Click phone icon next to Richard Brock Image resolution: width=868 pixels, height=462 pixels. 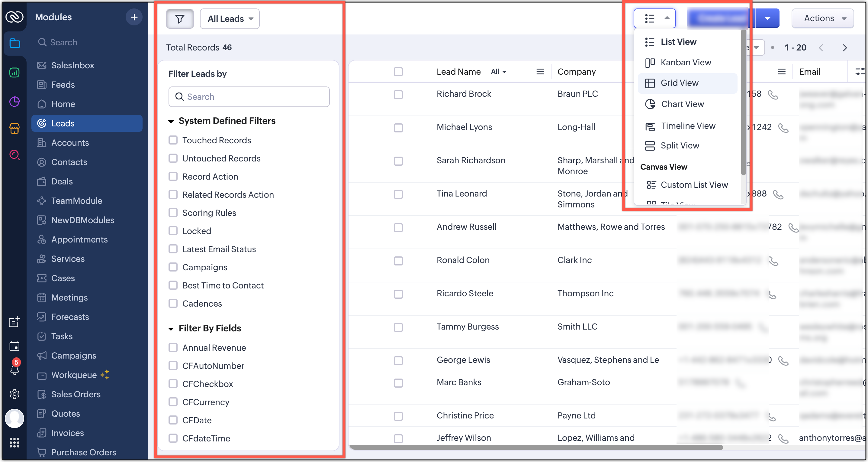773,95
